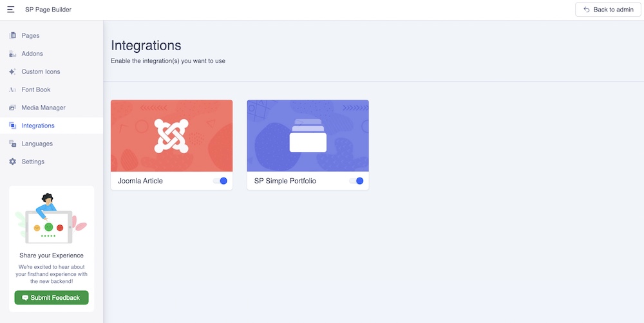Click the Integrations sidebar icon
Image resolution: width=644 pixels, height=323 pixels.
pos(12,125)
